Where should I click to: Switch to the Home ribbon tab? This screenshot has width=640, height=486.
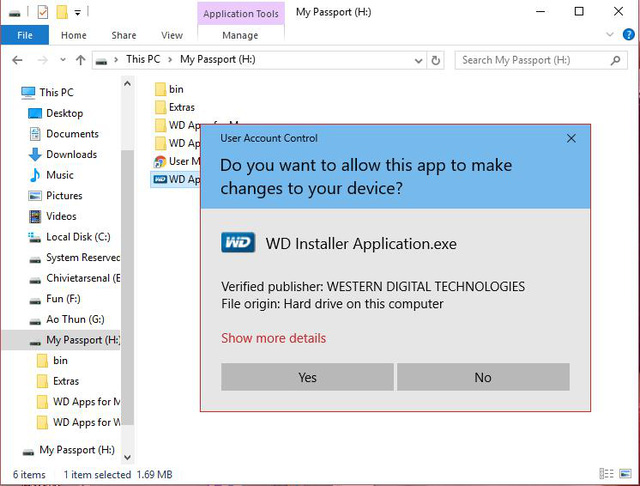[73, 35]
